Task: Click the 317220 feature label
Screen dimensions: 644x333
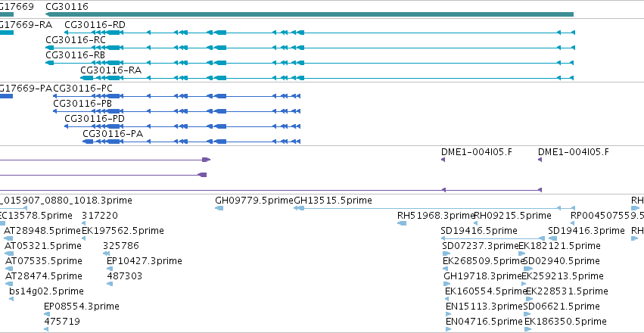Action: click(x=100, y=216)
